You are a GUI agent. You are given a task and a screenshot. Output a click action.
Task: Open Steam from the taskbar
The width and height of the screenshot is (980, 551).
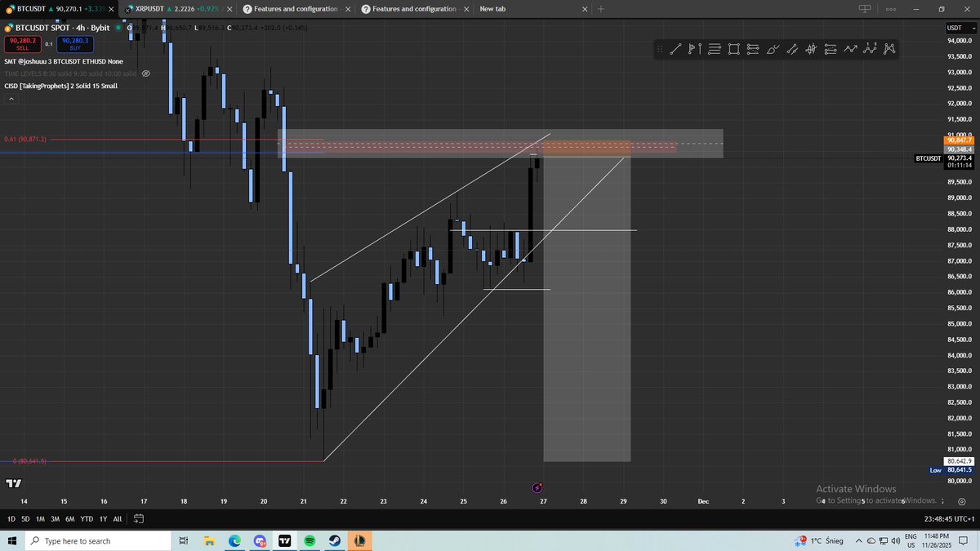coord(335,541)
